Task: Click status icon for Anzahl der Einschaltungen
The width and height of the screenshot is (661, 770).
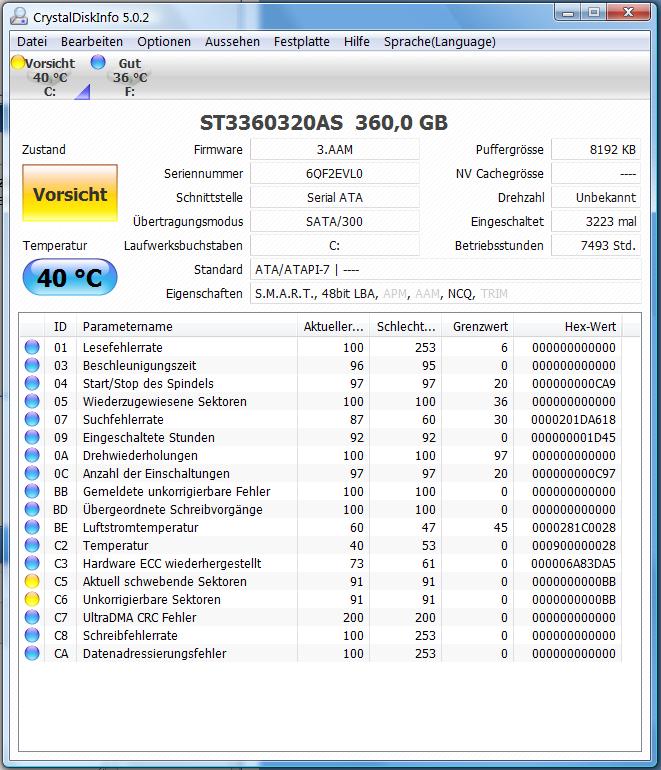Action: [32, 473]
